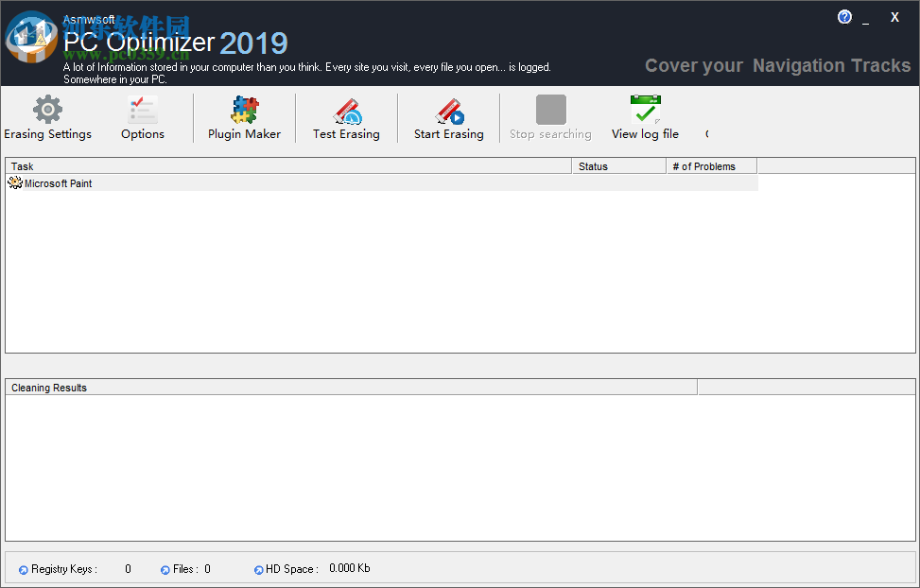Click Cover your Navigation Tracks banner text
Viewport: 920px width, 588px height.
coord(777,65)
